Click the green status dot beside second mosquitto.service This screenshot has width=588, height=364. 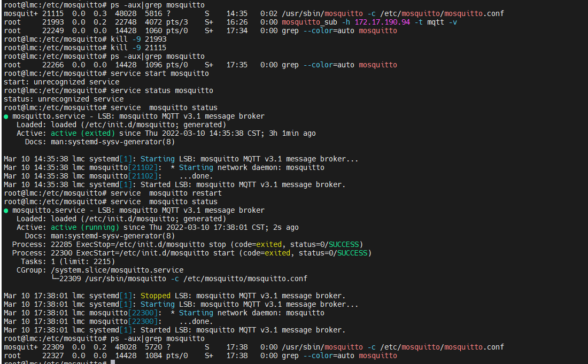click(x=6, y=211)
